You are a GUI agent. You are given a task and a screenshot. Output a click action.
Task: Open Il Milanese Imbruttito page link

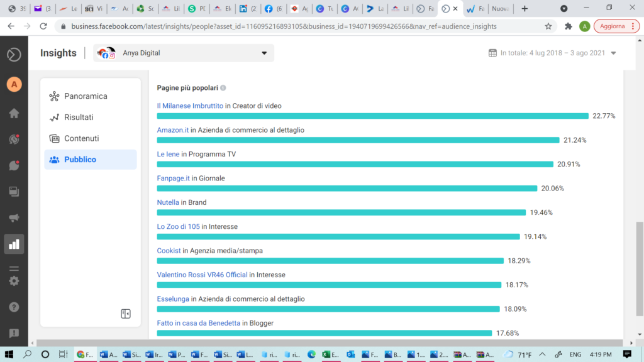click(190, 106)
